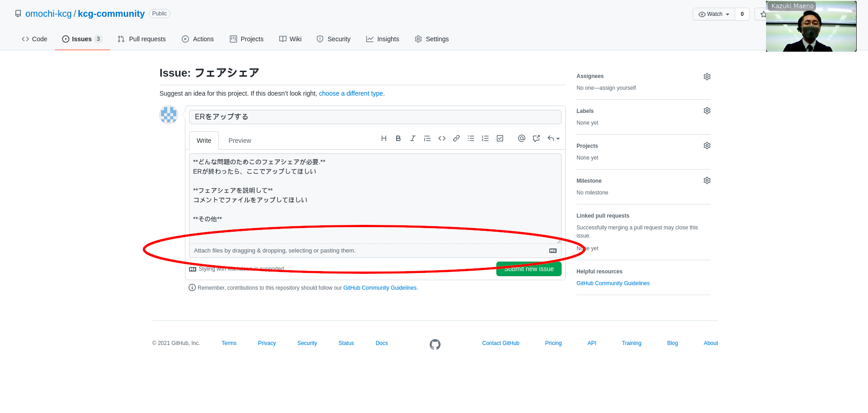
Task: Click into the issue body text area
Action: (x=375, y=199)
